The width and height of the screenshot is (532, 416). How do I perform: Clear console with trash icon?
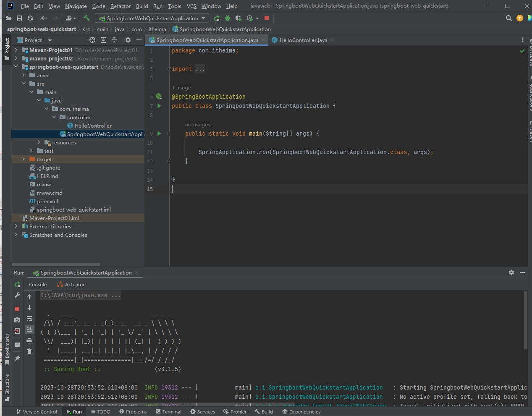pyautogui.click(x=29, y=351)
